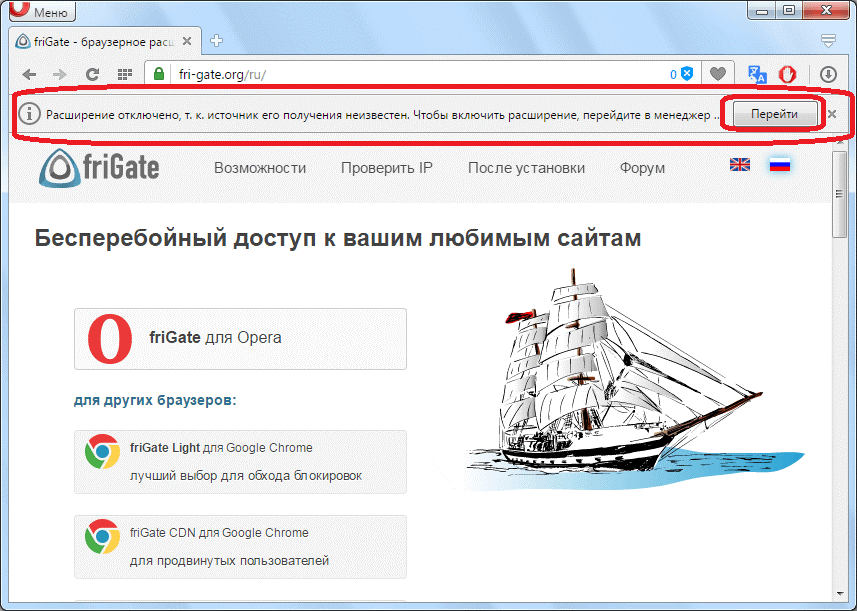Image resolution: width=857 pixels, height=611 pixels.
Task: Minimize the Opera window
Action: coord(762,10)
